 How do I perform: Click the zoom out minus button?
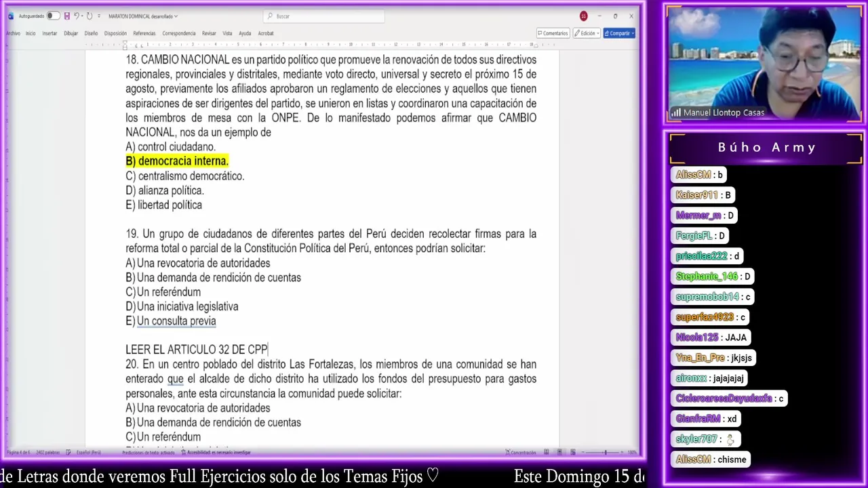click(x=585, y=452)
